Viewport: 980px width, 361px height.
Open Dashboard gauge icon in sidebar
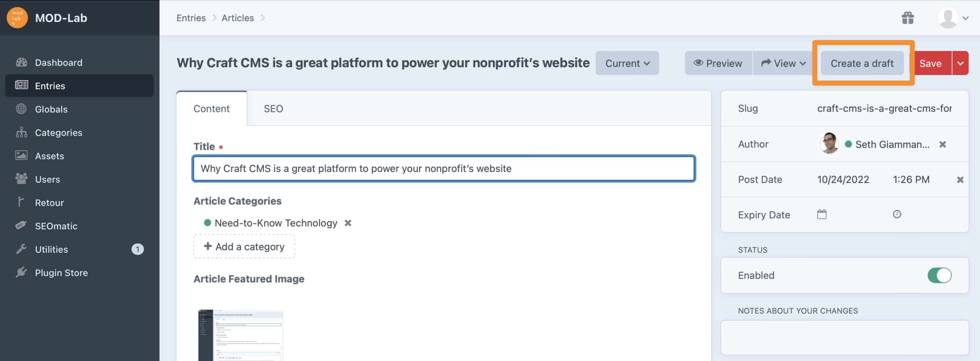[21, 62]
